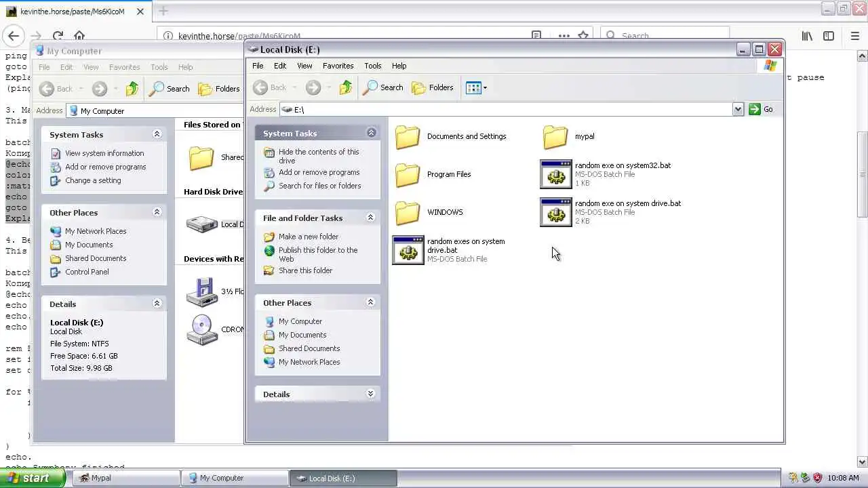Viewport: 868px width, 488px height.
Task: Click the Back button in My Computer window
Action: pos(56,88)
